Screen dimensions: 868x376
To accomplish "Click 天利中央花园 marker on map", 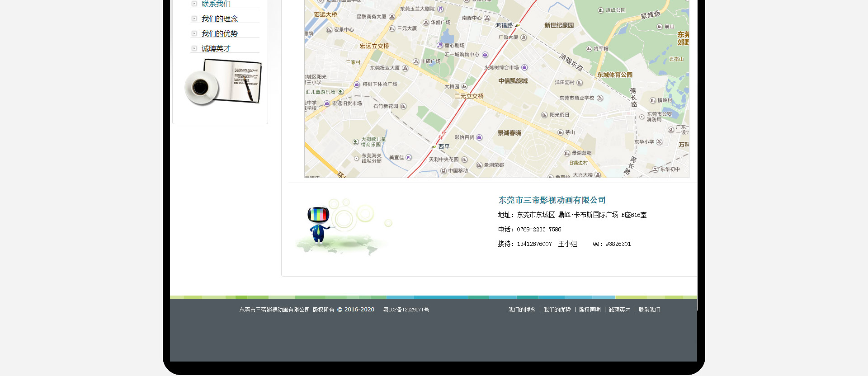I will [x=464, y=160].
